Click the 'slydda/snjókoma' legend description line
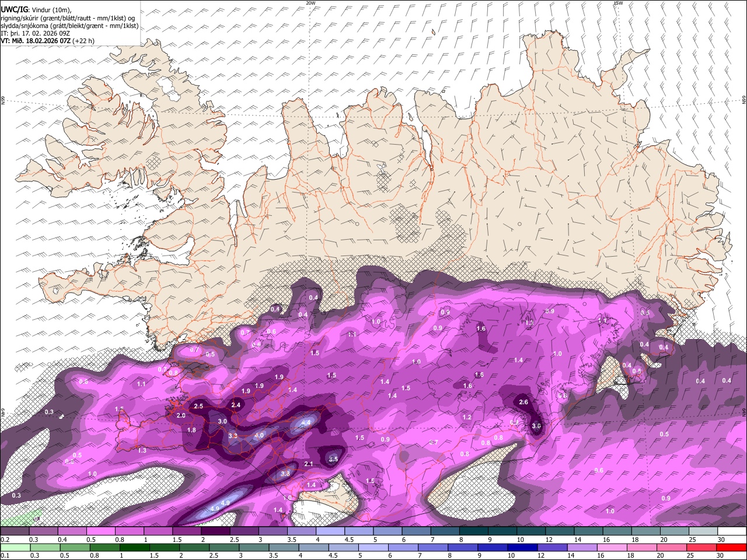This screenshot has height=560, width=747. (x=69, y=26)
